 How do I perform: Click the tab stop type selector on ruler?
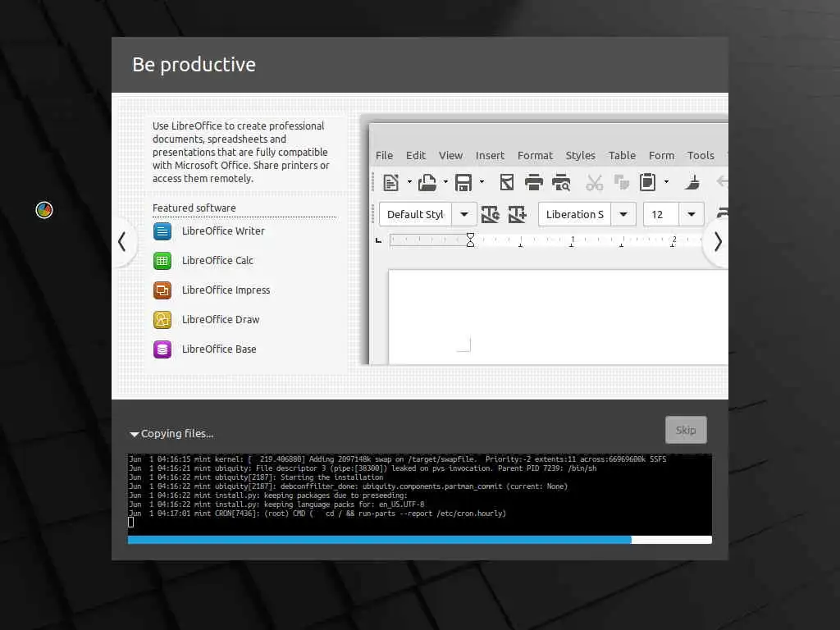click(x=378, y=240)
